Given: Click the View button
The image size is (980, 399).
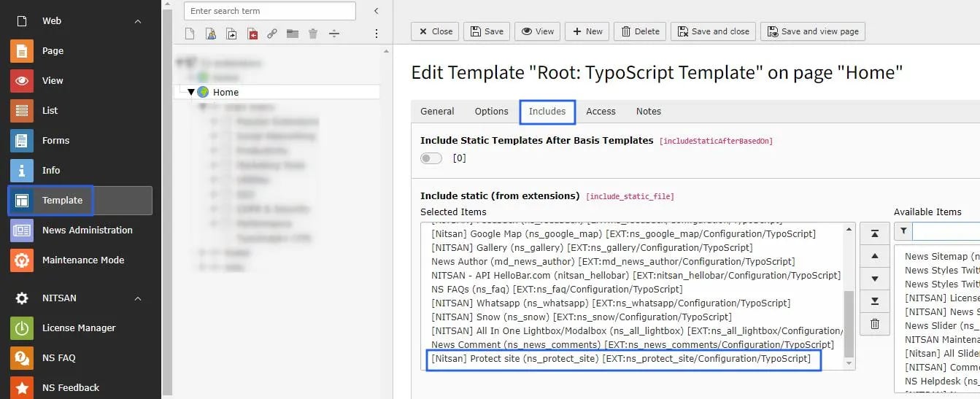Looking at the screenshot, I should click(x=537, y=31).
